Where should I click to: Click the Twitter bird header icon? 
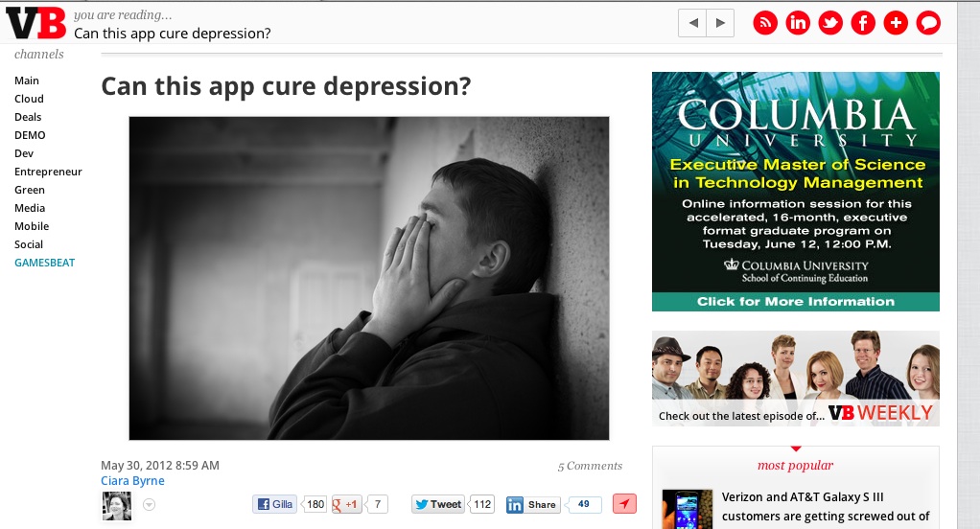coord(830,23)
